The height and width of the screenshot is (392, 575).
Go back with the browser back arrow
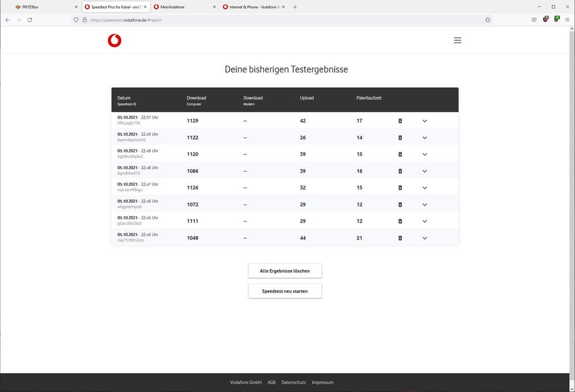tap(7, 20)
